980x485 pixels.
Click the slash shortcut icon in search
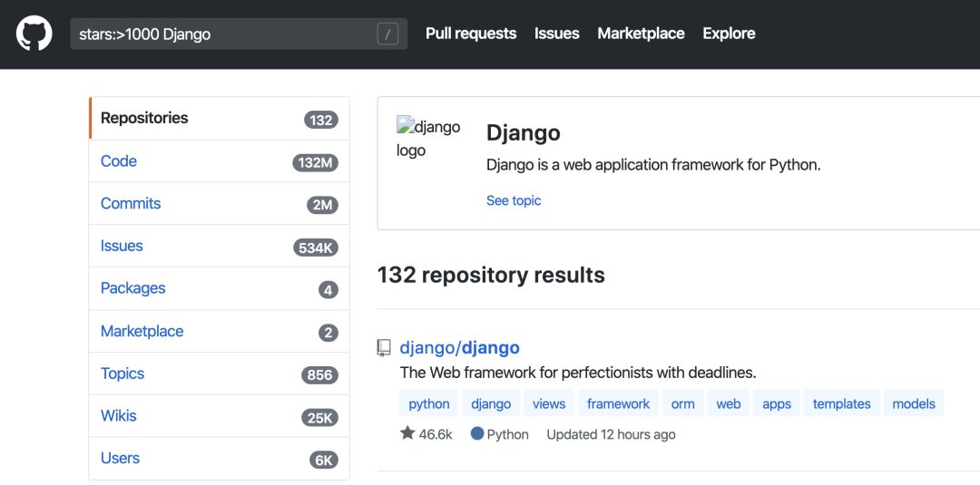pyautogui.click(x=387, y=34)
